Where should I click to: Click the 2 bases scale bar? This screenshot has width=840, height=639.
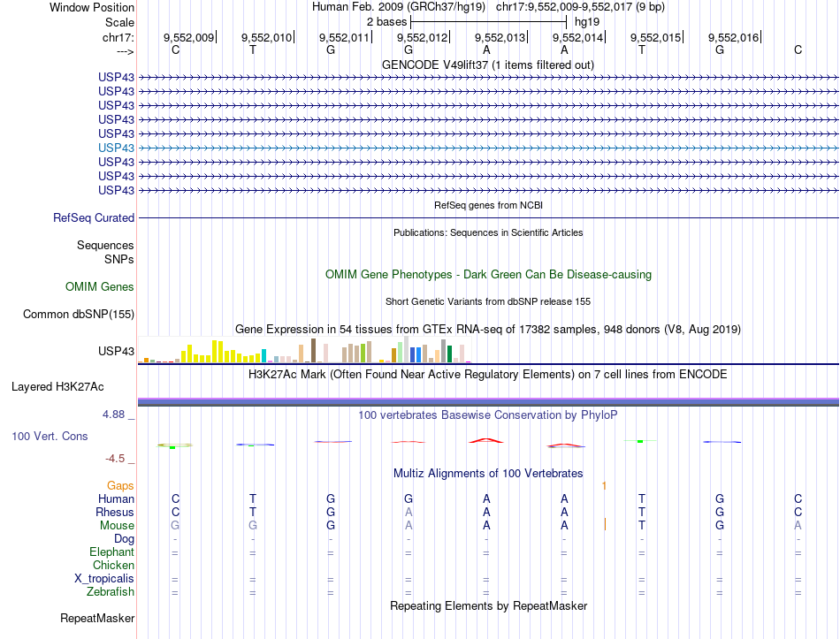pyautogui.click(x=488, y=22)
